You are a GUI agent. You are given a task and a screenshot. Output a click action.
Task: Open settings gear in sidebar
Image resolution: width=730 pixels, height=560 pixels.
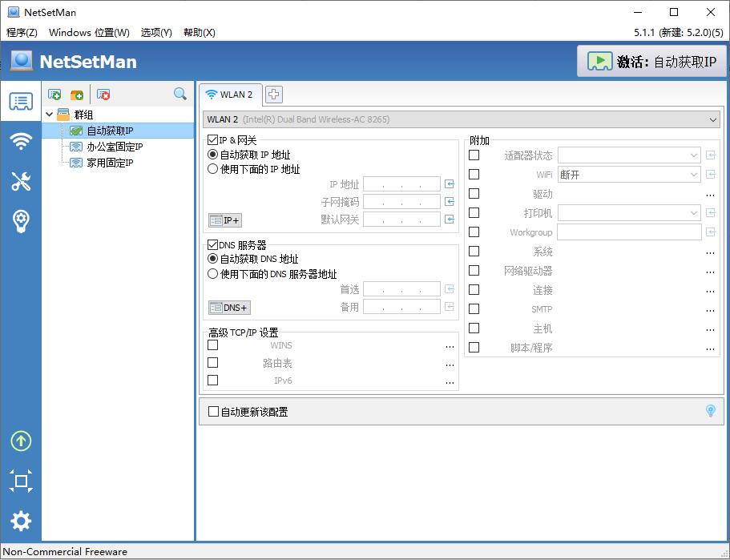tap(21, 522)
